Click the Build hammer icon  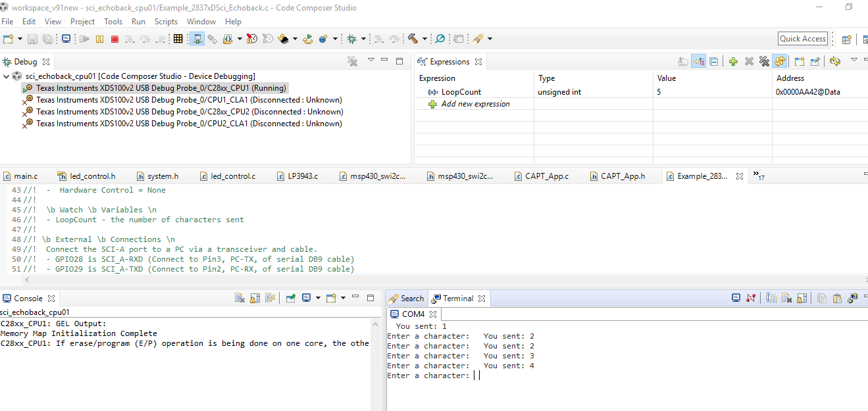(413, 39)
